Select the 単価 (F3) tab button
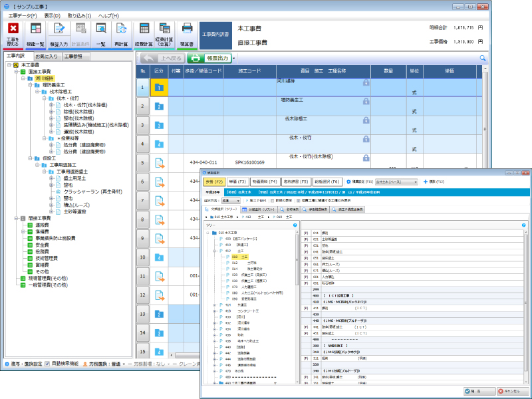532x399 pixels. point(237,181)
